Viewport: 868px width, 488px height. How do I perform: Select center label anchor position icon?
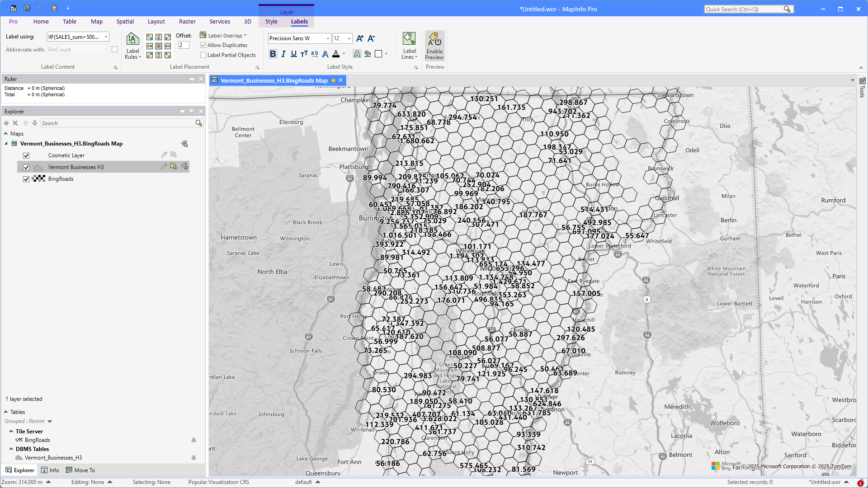159,46
